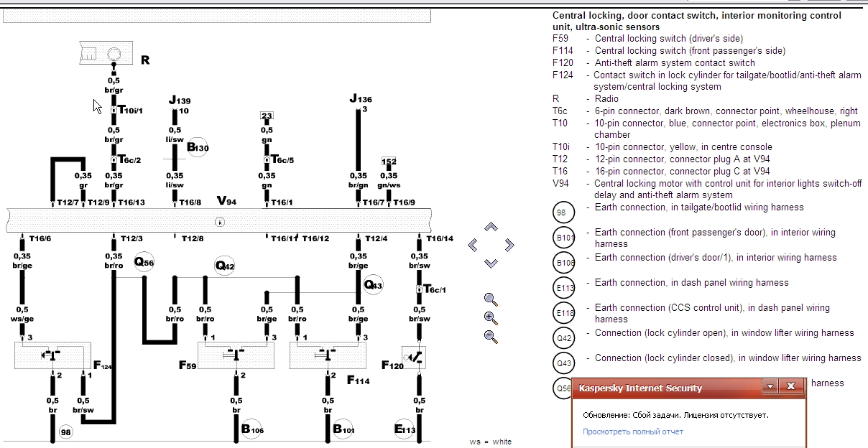Screen dimensions: 868x448
Task: Click the pan up arrow
Action: tap(491, 227)
